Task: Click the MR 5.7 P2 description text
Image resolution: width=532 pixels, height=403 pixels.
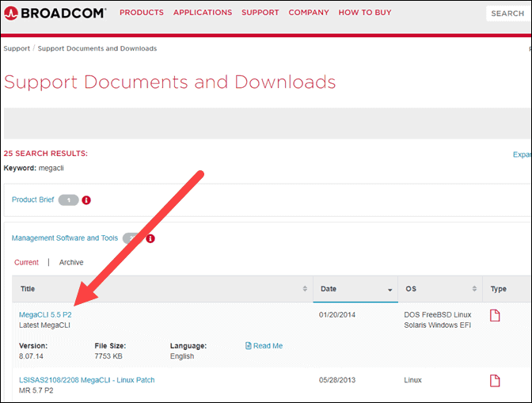Action: [x=36, y=390]
